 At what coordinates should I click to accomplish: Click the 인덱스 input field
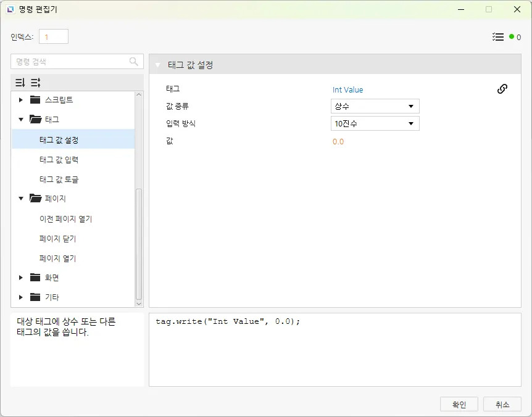(53, 37)
